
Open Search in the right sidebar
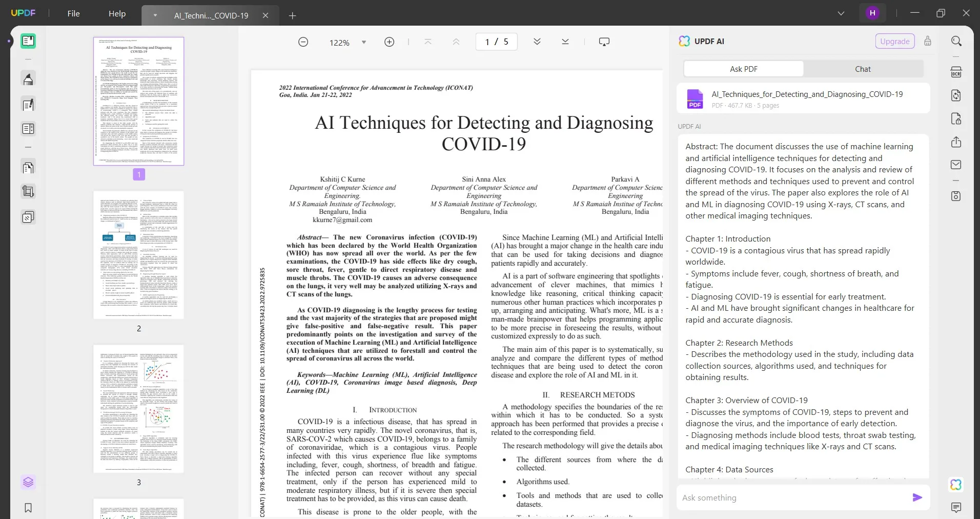tap(957, 41)
